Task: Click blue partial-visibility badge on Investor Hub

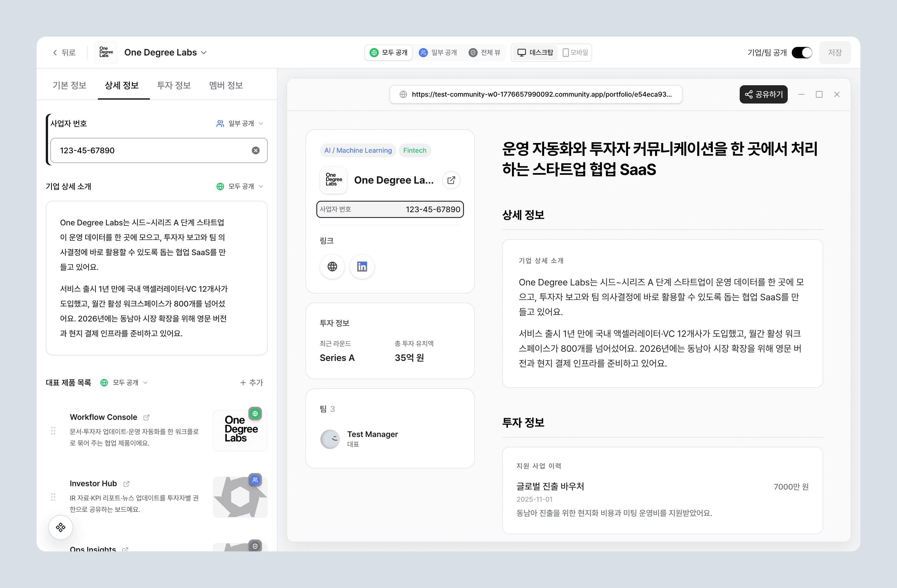Action: pos(255,480)
